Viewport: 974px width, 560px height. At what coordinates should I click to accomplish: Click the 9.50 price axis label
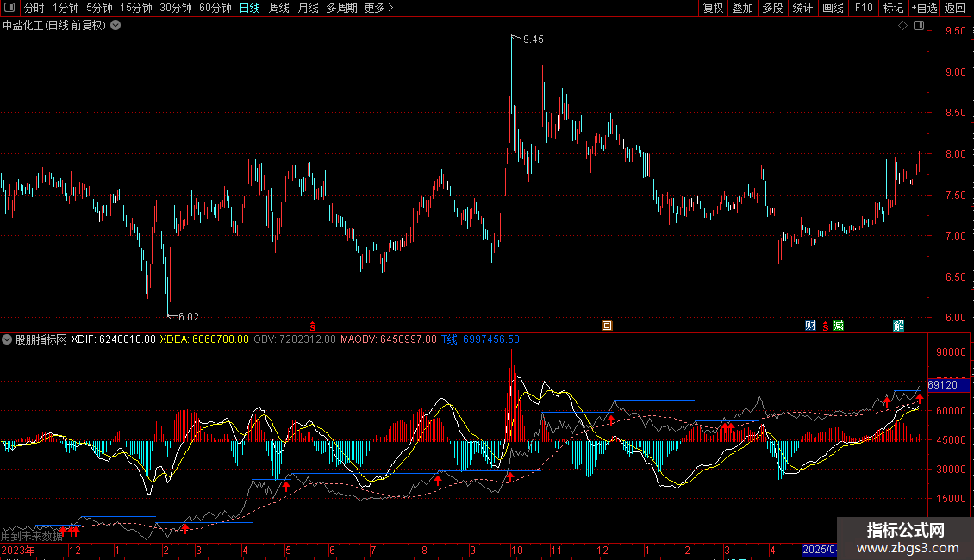coord(955,30)
